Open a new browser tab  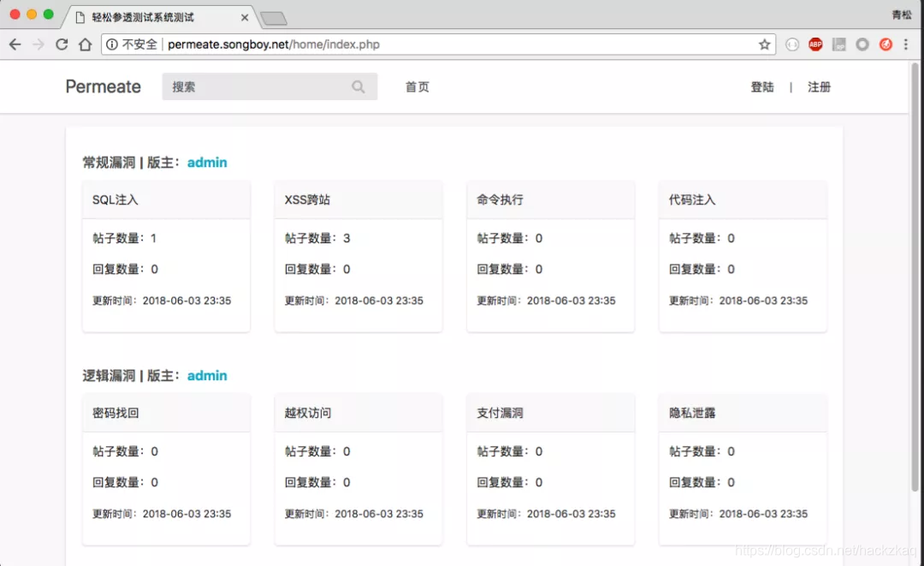click(x=274, y=19)
